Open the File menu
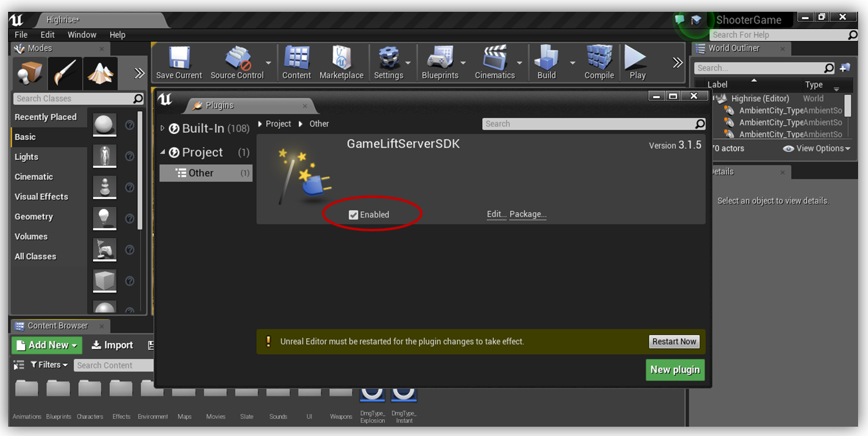This screenshot has width=868, height=436. coord(21,35)
